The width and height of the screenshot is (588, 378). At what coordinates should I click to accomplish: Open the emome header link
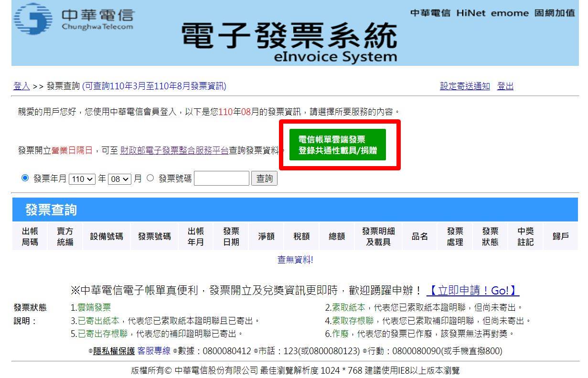coord(510,13)
